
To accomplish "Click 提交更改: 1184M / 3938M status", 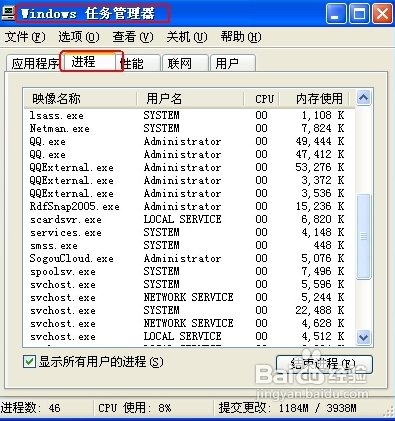I will click(287, 408).
